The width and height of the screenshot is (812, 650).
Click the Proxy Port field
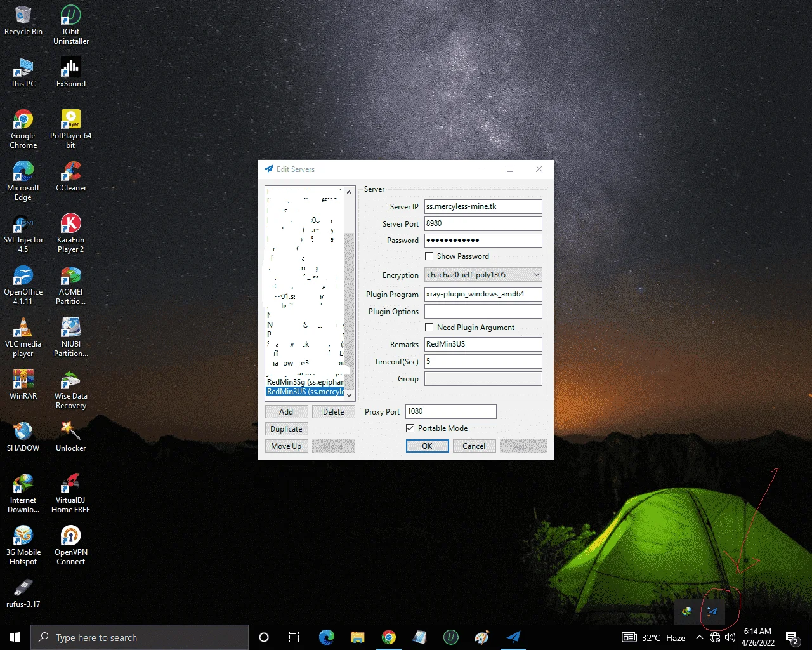click(451, 411)
